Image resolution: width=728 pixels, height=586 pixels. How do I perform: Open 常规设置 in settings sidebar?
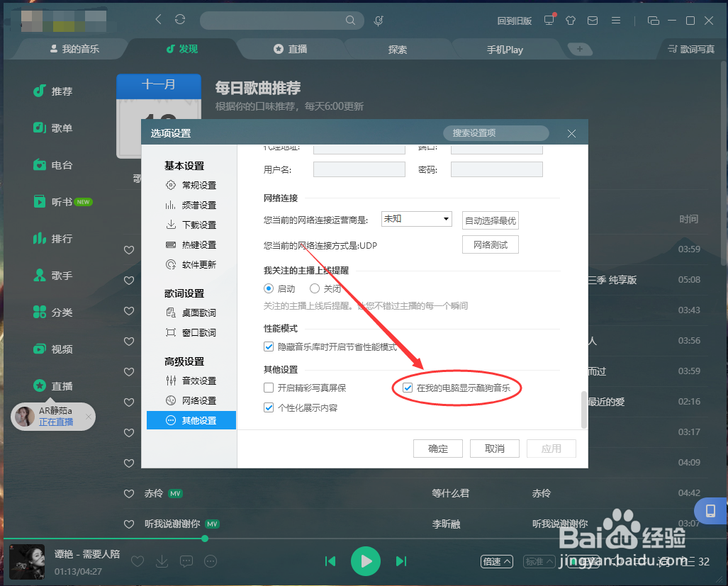click(x=191, y=185)
